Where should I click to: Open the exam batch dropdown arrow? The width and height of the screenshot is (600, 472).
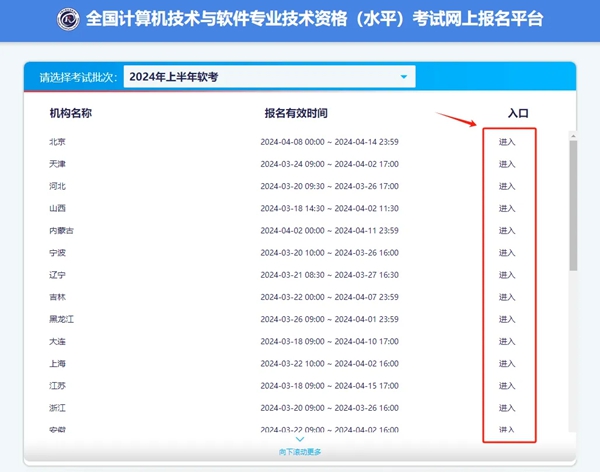point(404,77)
